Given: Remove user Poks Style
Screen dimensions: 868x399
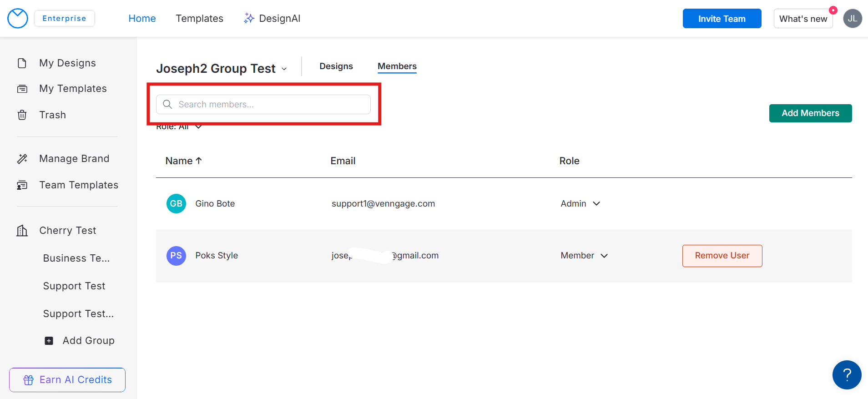Looking at the screenshot, I should coord(722,256).
